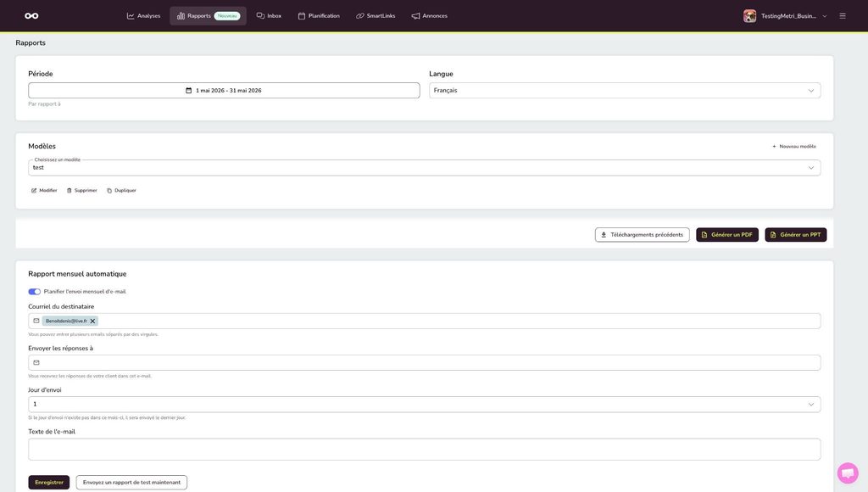Click Dupliquer template button
This screenshot has width=868, height=492.
pos(121,190)
